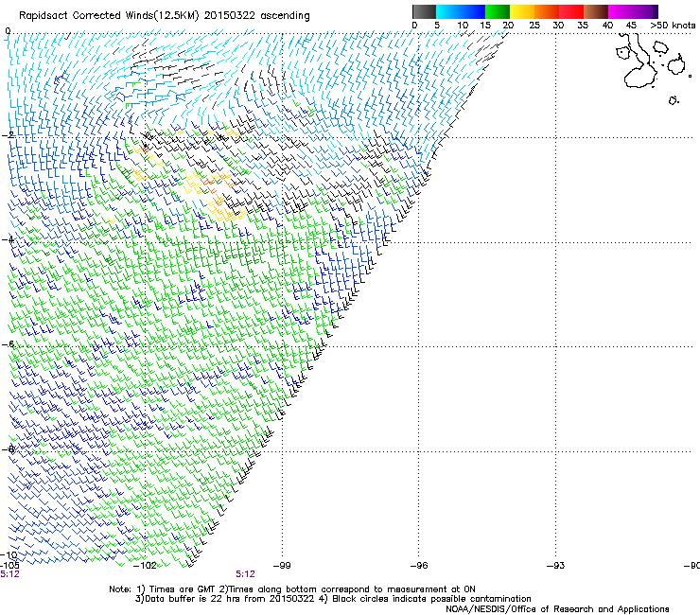Click the '20' label under the color bar
Viewport: 700px width, 615px height.
click(508, 26)
